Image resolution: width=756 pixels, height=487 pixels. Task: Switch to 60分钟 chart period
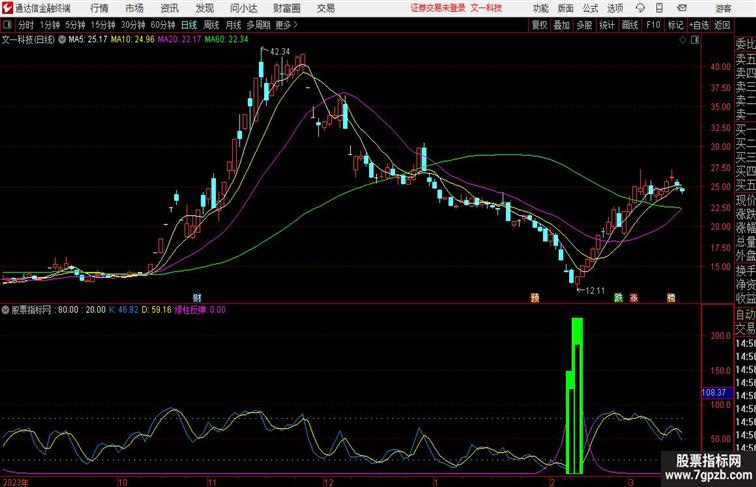163,25
